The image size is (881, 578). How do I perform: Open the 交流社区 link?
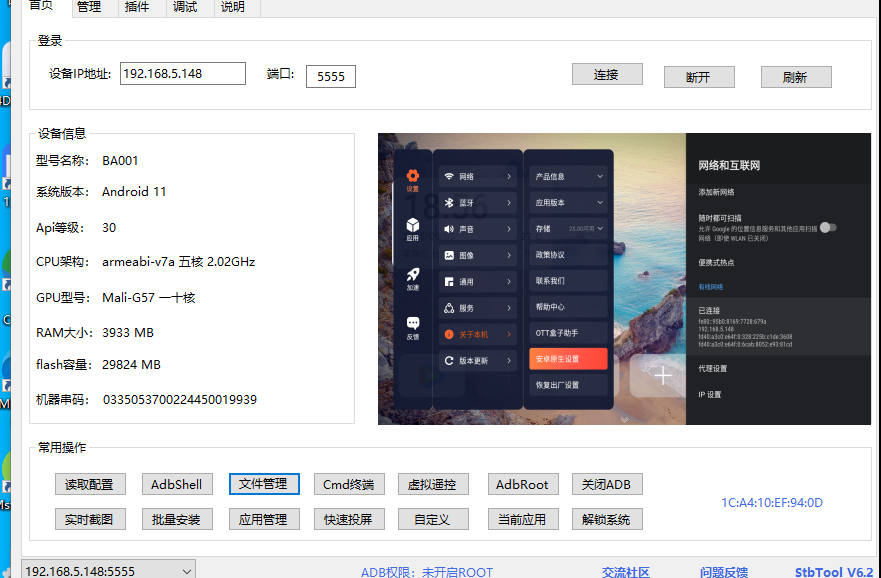pyautogui.click(x=626, y=572)
